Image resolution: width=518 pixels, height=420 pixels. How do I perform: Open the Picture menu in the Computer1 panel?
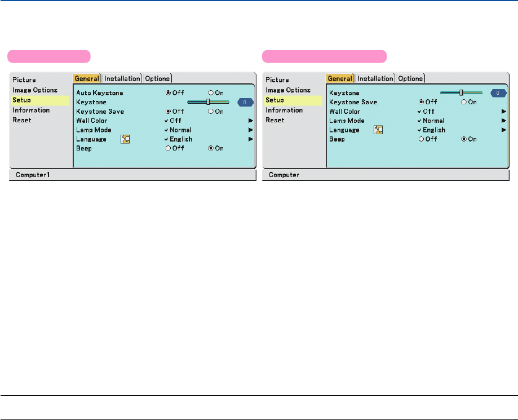pyautogui.click(x=24, y=80)
